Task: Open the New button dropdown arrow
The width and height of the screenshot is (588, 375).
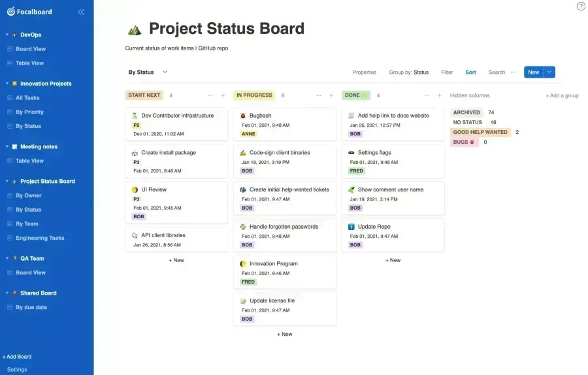Action: coord(549,72)
